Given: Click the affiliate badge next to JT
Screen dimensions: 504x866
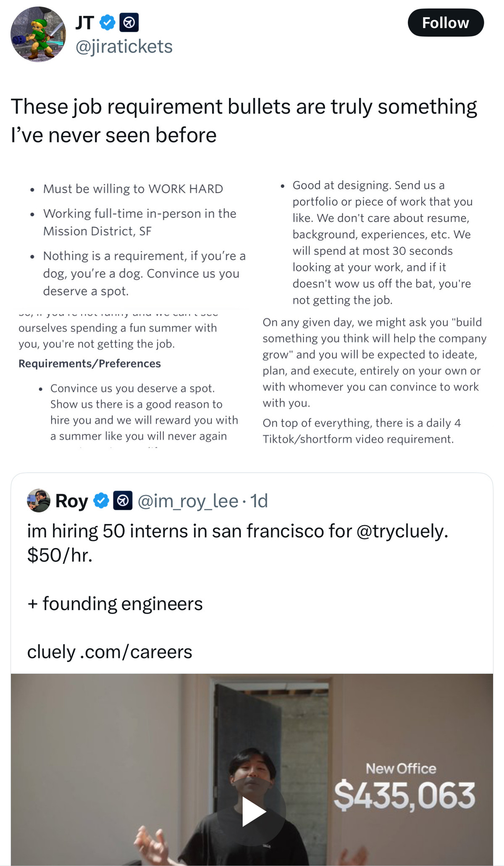Looking at the screenshot, I should pyautogui.click(x=129, y=23).
